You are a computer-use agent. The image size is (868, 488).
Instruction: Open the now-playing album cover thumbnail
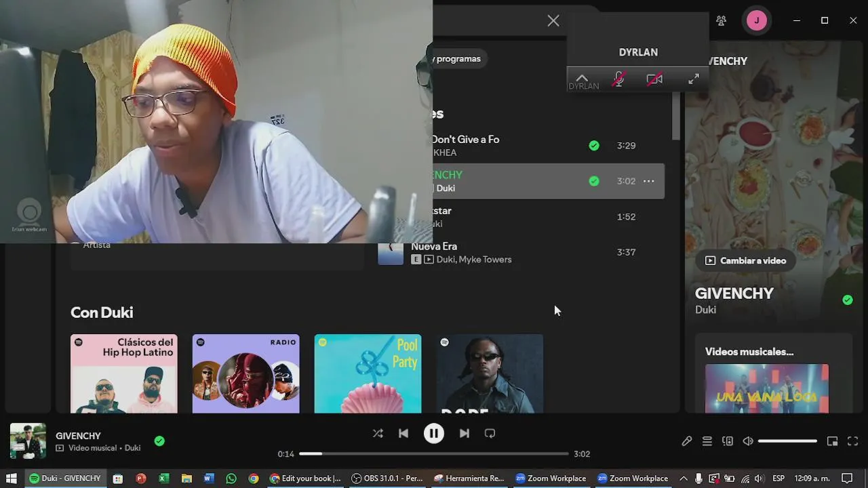click(28, 441)
